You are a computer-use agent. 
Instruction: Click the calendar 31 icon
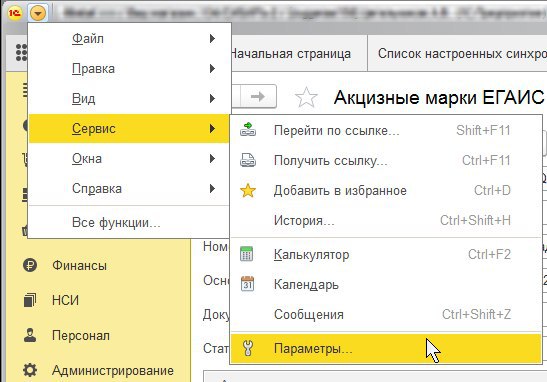(247, 284)
